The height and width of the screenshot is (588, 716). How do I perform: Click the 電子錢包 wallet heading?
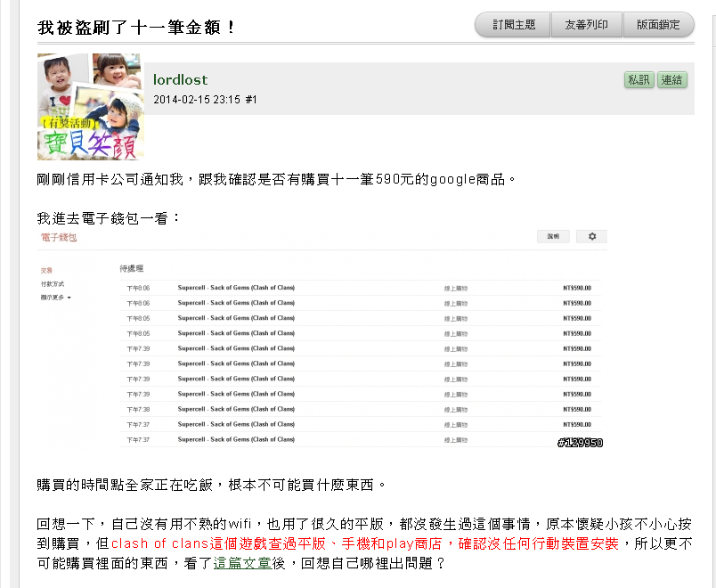[x=59, y=238]
